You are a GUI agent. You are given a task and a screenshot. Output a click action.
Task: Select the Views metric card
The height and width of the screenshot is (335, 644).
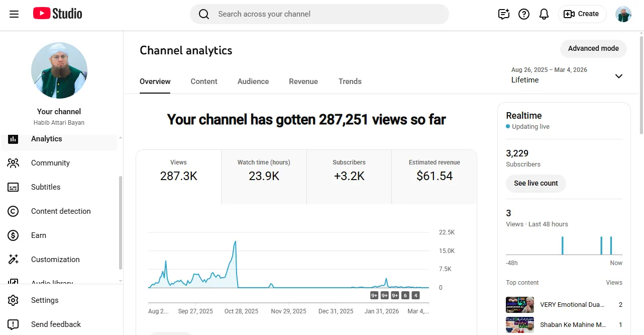(x=178, y=177)
